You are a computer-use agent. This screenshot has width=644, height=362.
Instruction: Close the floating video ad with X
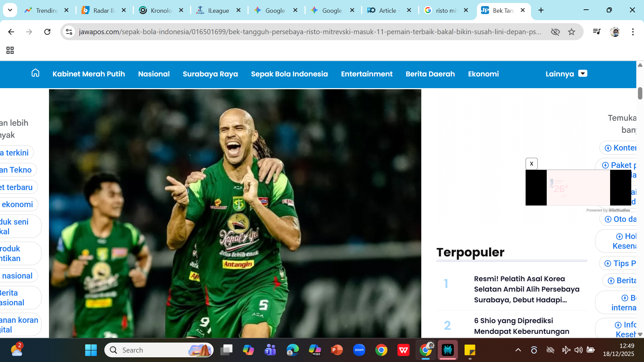click(x=532, y=164)
